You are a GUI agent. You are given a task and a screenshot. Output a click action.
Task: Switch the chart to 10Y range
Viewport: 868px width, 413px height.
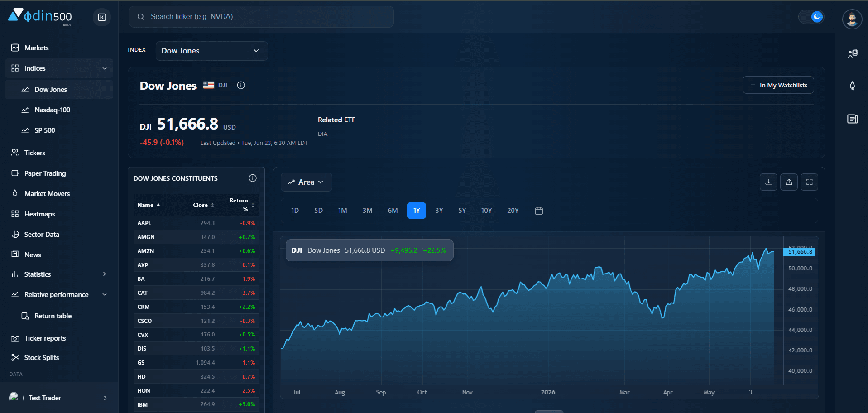pos(486,211)
